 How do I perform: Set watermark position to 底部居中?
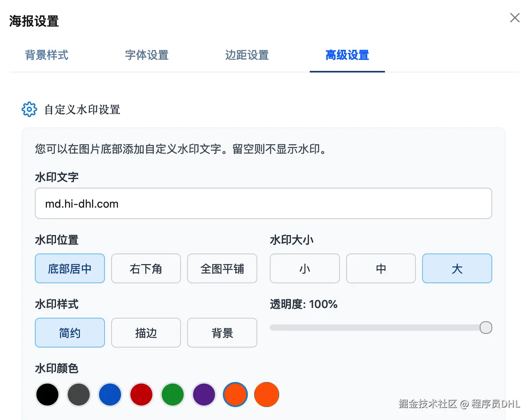70,269
